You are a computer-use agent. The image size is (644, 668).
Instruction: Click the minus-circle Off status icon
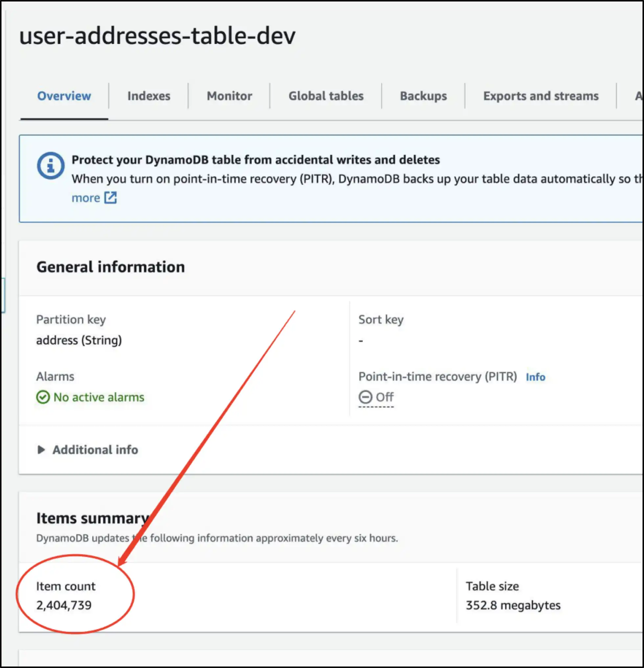click(365, 397)
